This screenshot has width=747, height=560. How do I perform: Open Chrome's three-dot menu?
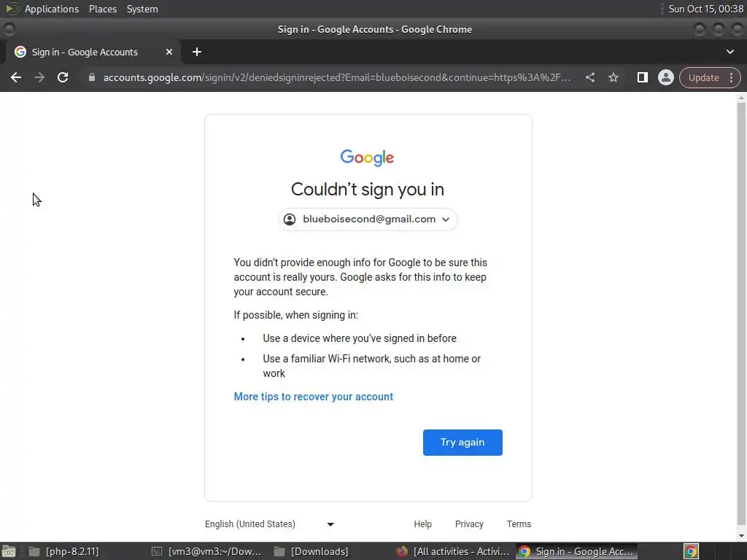point(731,77)
